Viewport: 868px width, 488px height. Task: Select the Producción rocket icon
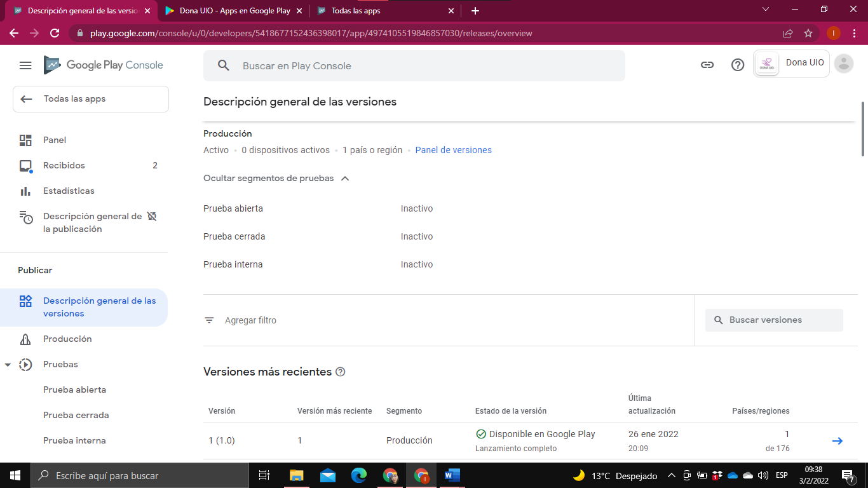(27, 339)
